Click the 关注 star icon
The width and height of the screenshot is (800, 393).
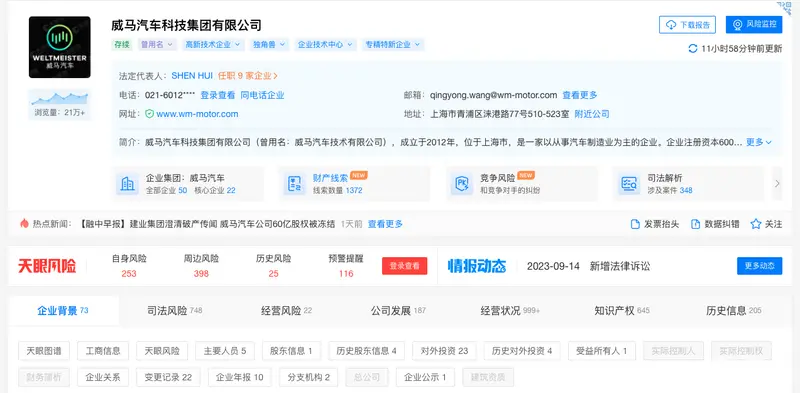756,224
